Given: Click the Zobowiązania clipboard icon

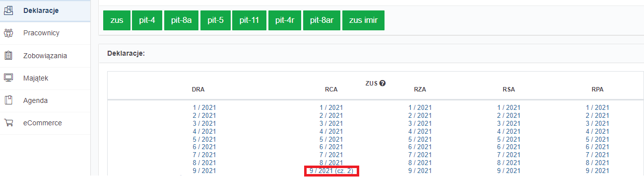Looking at the screenshot, I should click(8, 56).
